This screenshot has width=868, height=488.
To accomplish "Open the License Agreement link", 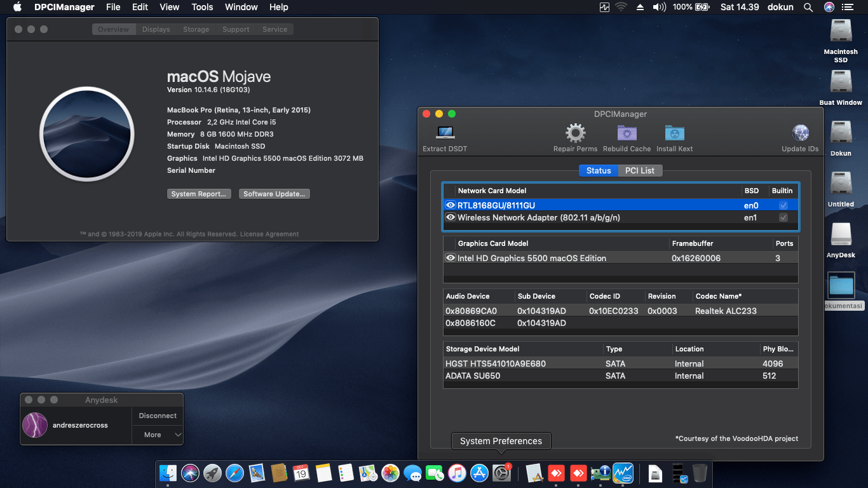I will coord(269,234).
